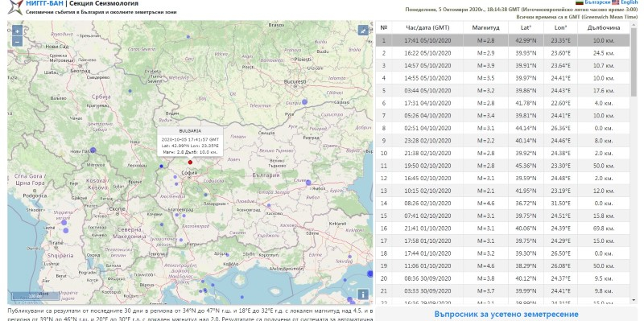
Task: Click the Lat° column header
Action: [526, 27]
